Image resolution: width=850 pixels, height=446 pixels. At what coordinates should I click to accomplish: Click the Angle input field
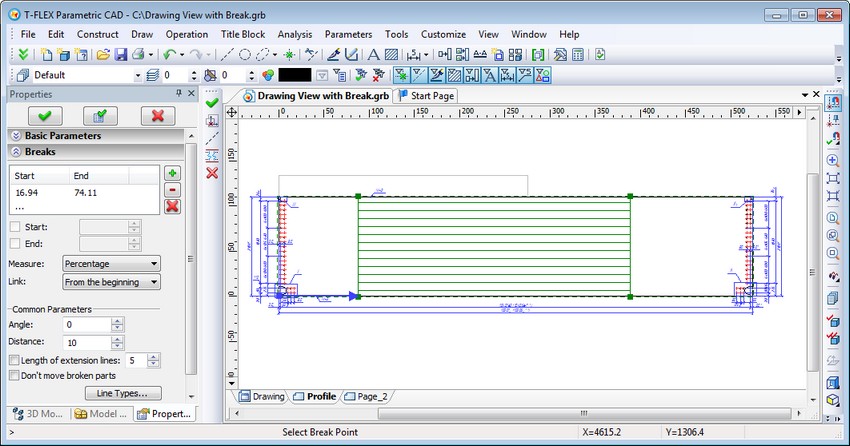point(85,325)
